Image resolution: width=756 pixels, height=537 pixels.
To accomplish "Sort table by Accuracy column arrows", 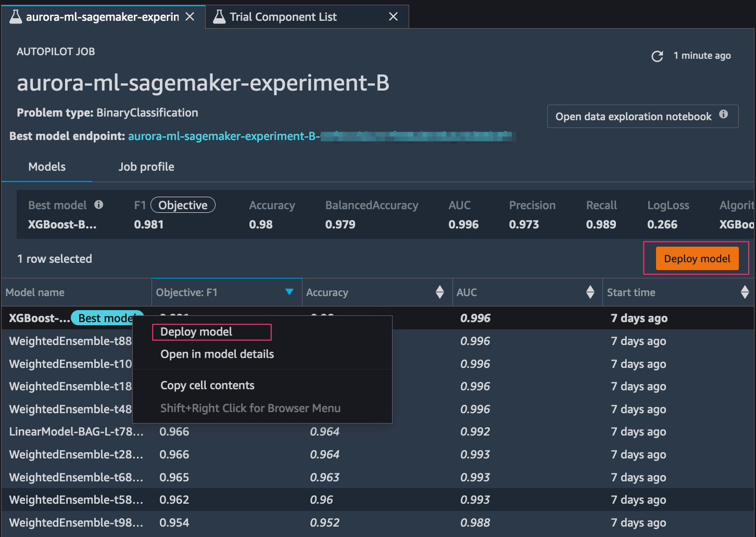I will (440, 292).
